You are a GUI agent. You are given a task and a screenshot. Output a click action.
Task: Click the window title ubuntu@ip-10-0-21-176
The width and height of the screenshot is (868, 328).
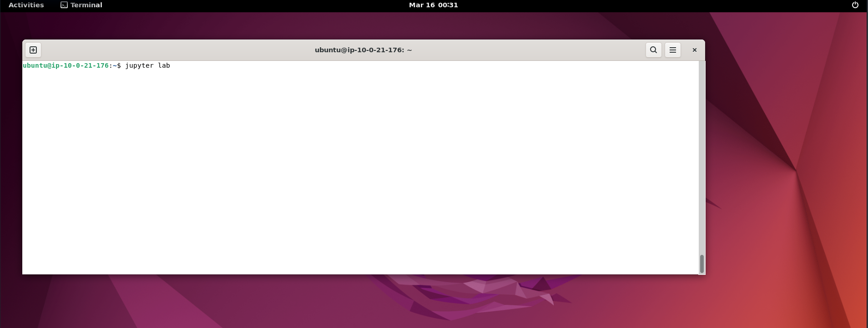(x=363, y=50)
